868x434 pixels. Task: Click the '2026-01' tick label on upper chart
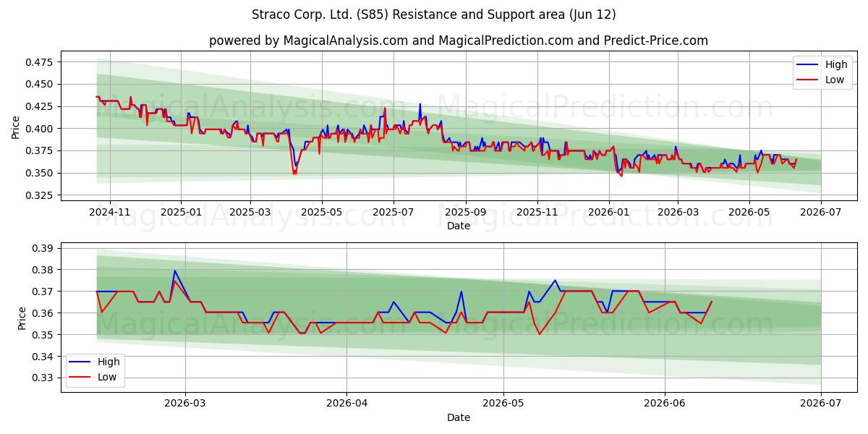608,211
